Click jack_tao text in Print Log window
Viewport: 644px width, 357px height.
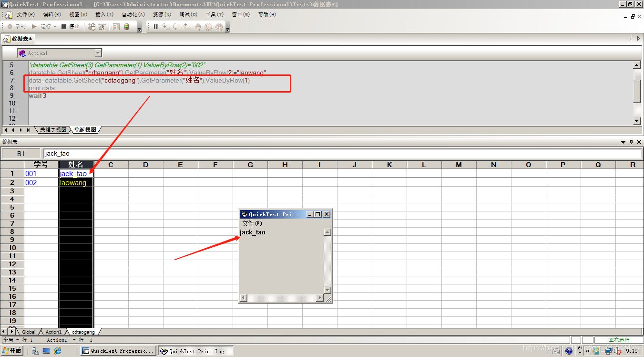[x=253, y=232]
